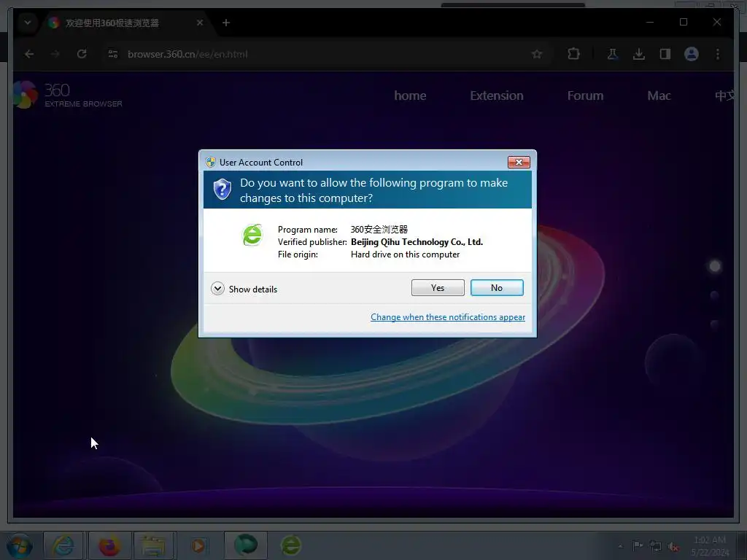The height and width of the screenshot is (560, 747).
Task: Open the Windows Start menu
Action: (20, 545)
